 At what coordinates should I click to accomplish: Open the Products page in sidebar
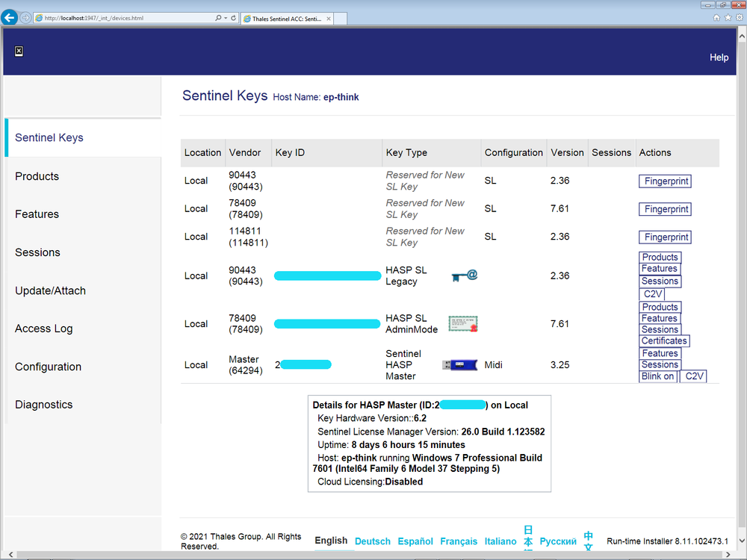tap(37, 176)
